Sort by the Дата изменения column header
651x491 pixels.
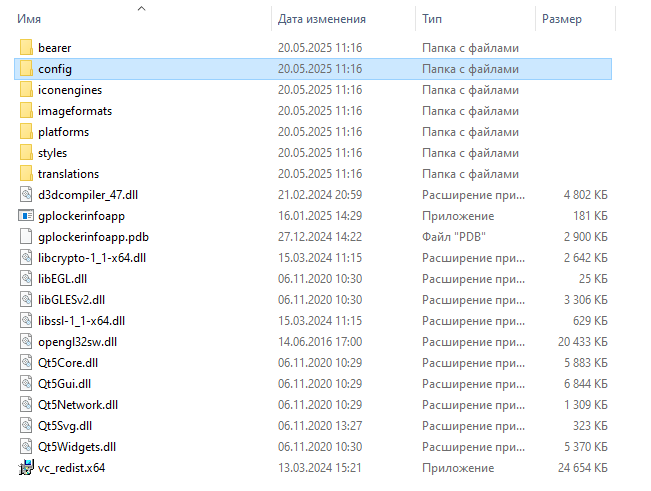(322, 19)
